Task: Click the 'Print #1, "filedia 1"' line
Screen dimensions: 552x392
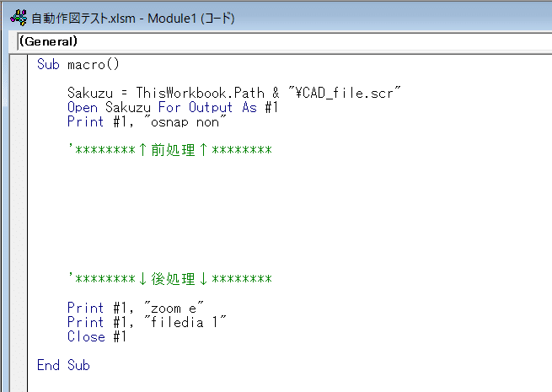Action: 147,322
